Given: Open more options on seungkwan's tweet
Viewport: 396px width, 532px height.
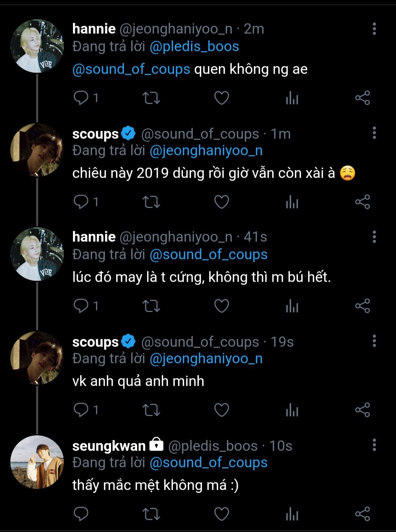Looking at the screenshot, I should pyautogui.click(x=374, y=445).
